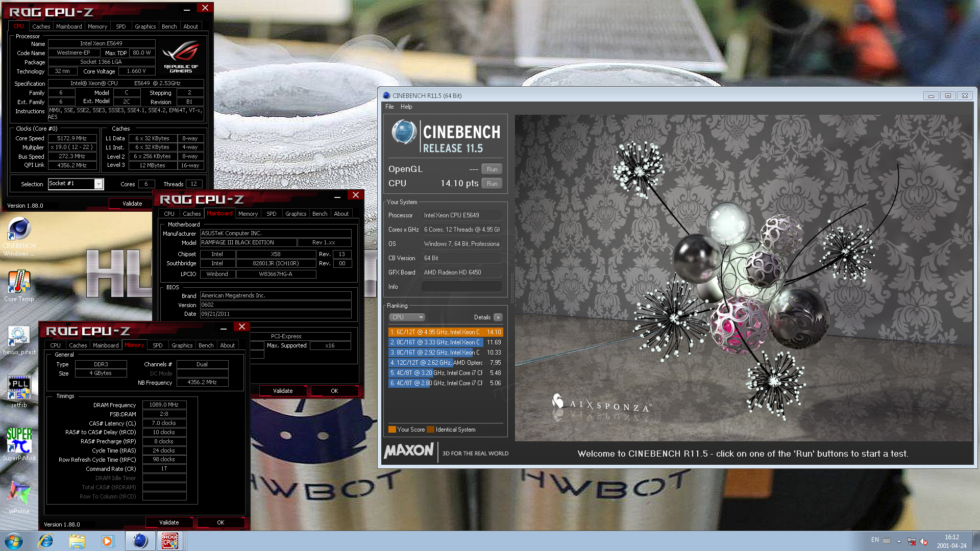Open the CINEBENCH Windows desktop shortcut
Viewport: 980px width, 551px height.
[x=19, y=237]
